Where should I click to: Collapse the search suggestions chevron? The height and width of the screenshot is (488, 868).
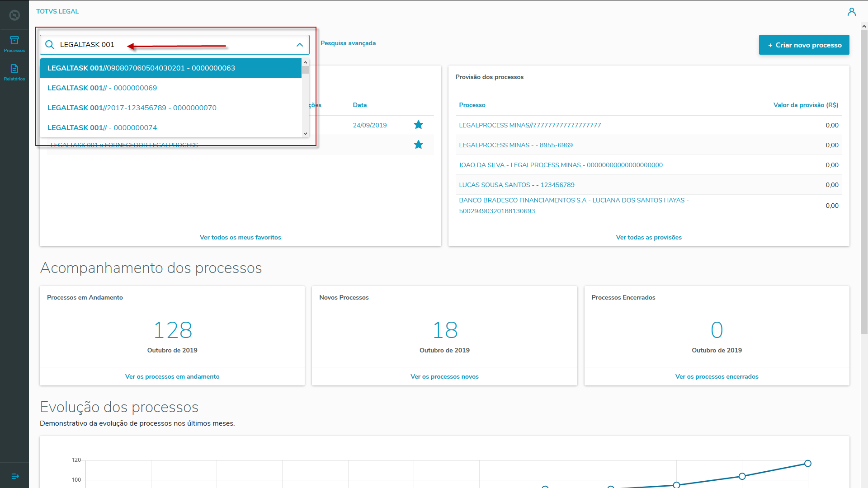(x=299, y=45)
